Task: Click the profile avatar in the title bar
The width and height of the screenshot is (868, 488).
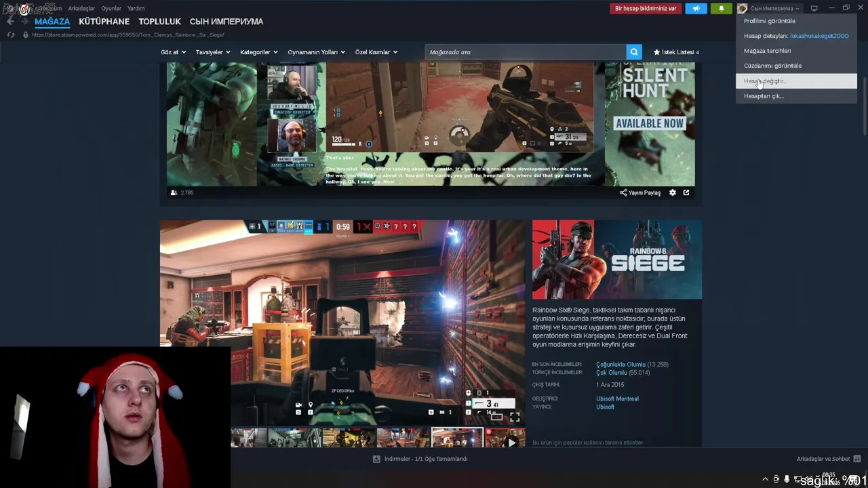Action: pyautogui.click(x=743, y=8)
